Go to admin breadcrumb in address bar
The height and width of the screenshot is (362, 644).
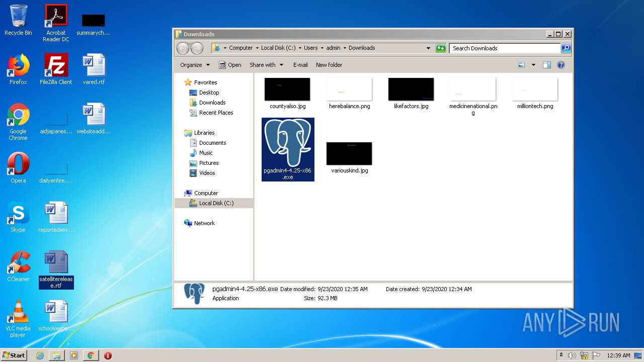pos(333,48)
